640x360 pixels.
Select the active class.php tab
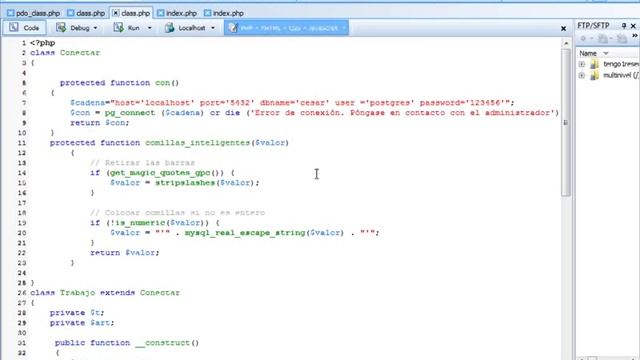131,13
